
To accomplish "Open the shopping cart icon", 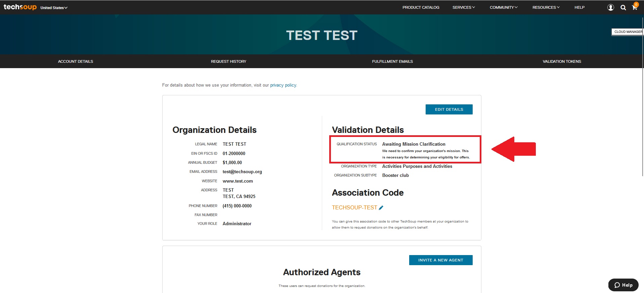I will [x=635, y=7].
